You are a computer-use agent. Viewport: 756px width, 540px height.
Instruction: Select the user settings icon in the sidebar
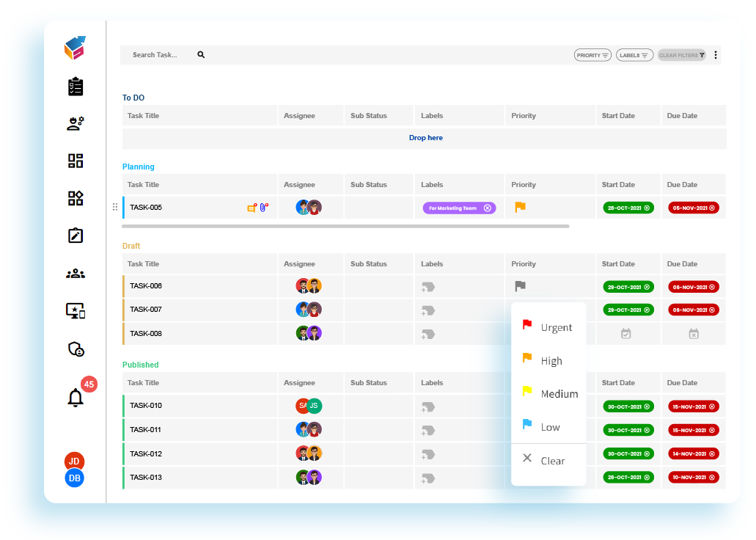pos(75,123)
